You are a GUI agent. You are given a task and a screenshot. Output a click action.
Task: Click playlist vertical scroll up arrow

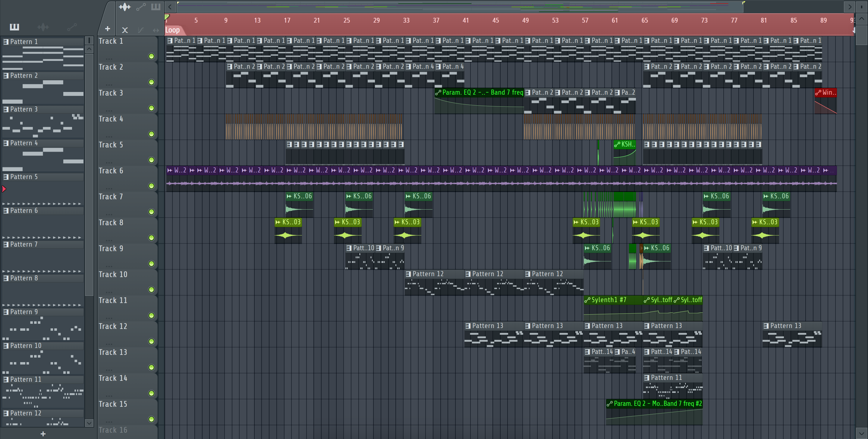click(862, 19)
